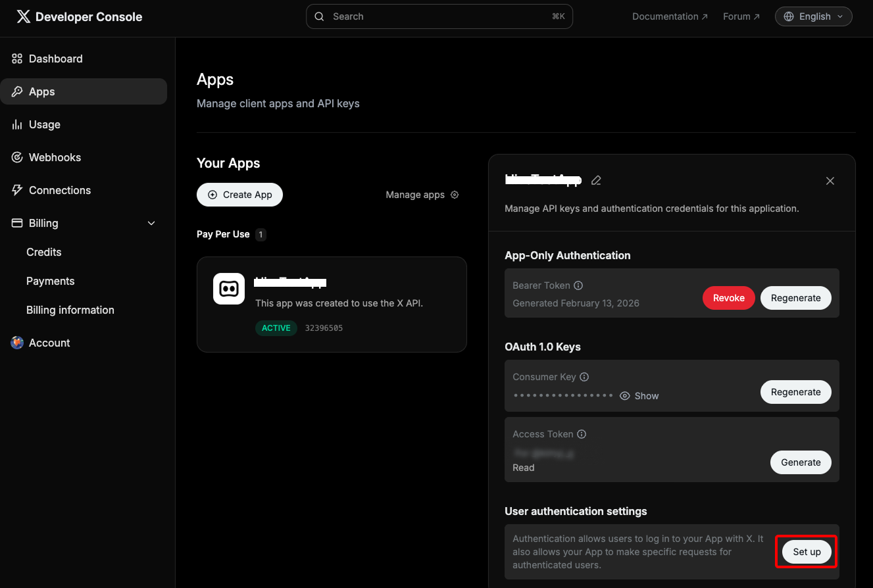Close the app details panel
Image resolution: width=873 pixels, height=588 pixels.
coord(830,181)
